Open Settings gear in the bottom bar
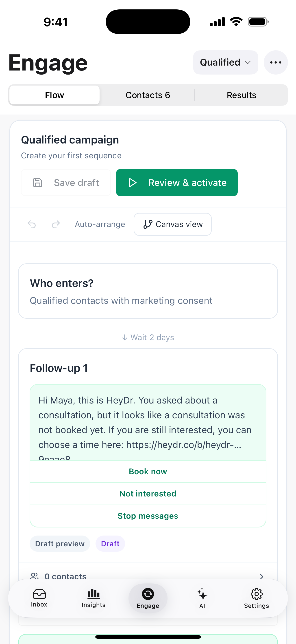The height and width of the screenshot is (644, 296). tap(257, 598)
